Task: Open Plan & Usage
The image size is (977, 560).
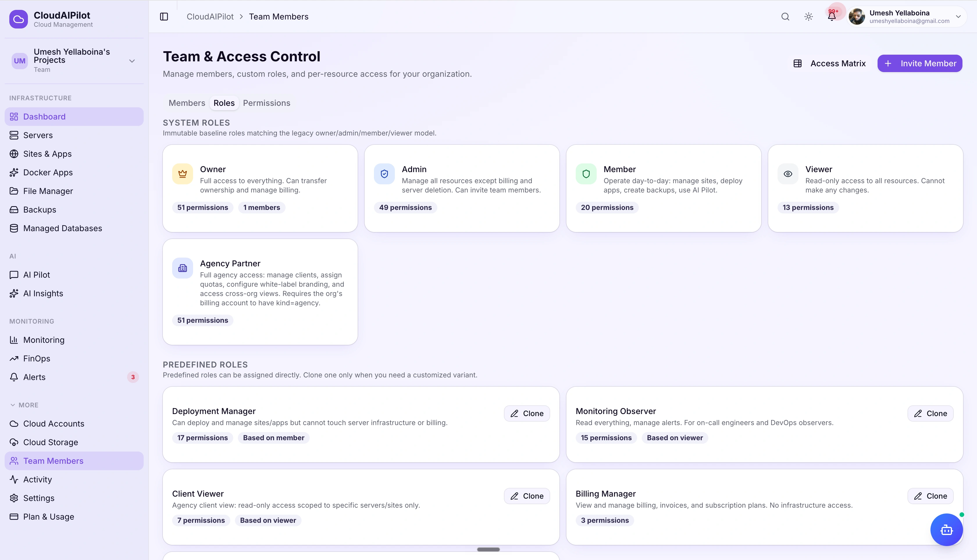Action: 74,517
